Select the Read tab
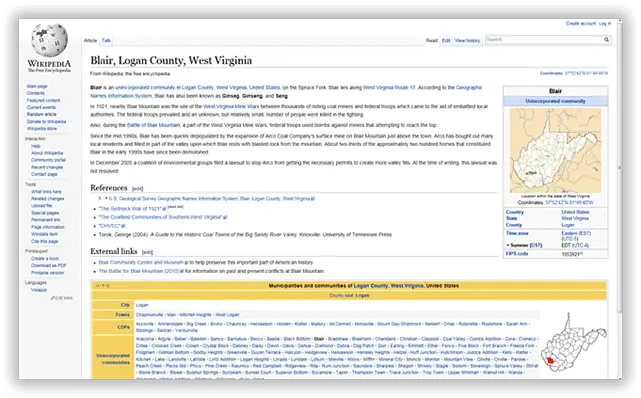The image size is (641, 398). pyautogui.click(x=432, y=40)
